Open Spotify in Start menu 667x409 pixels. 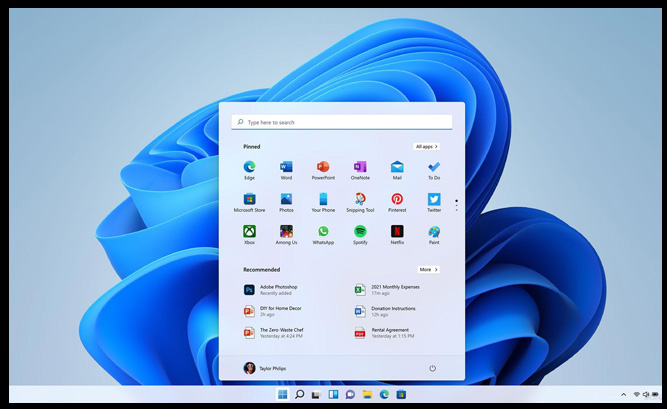[x=360, y=235]
